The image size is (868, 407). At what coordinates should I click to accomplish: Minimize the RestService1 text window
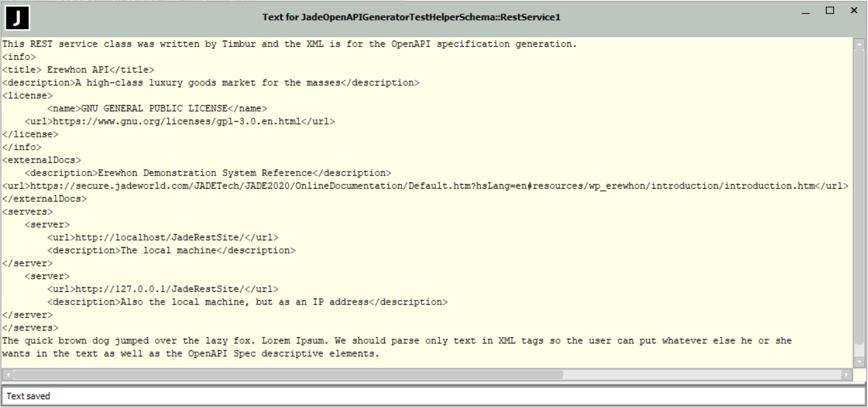[x=806, y=11]
